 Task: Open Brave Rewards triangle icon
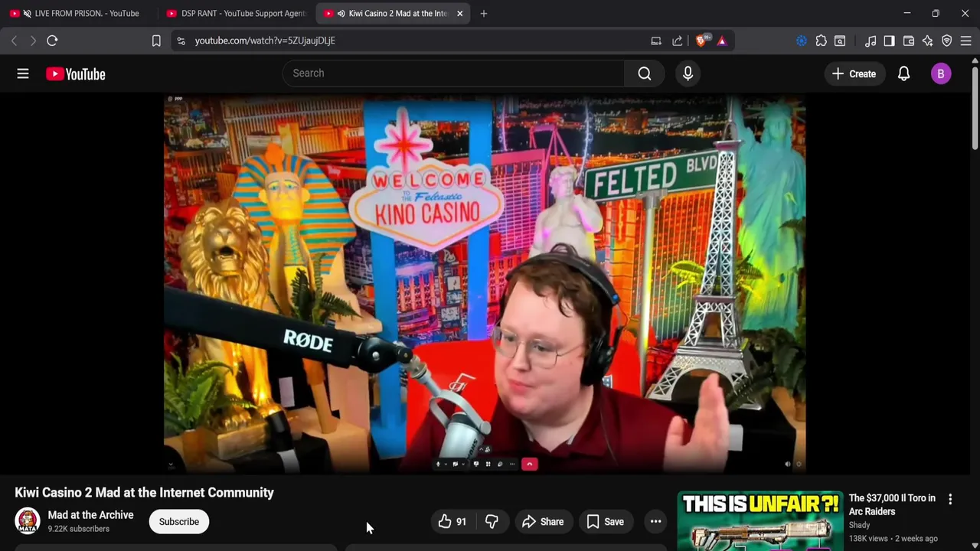pos(722,41)
